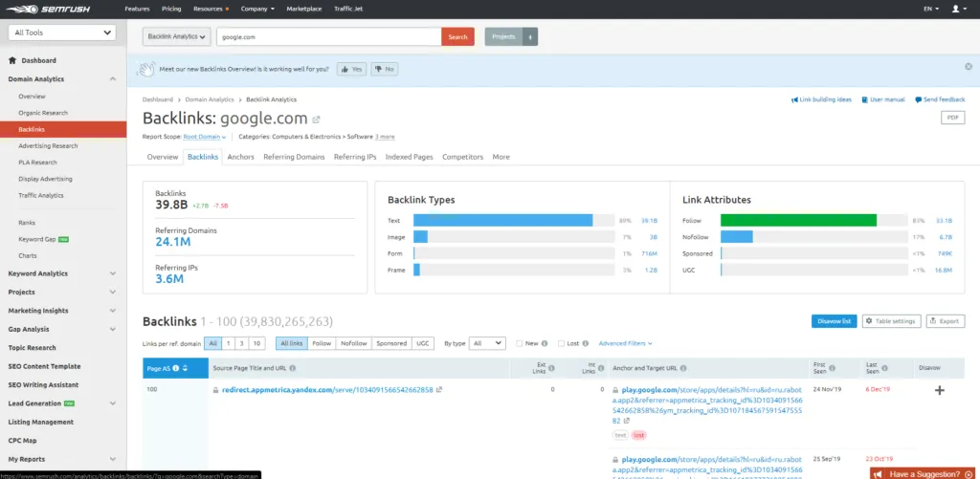Click the Follow link attribute bar
The height and width of the screenshot is (479, 980).
798,221
